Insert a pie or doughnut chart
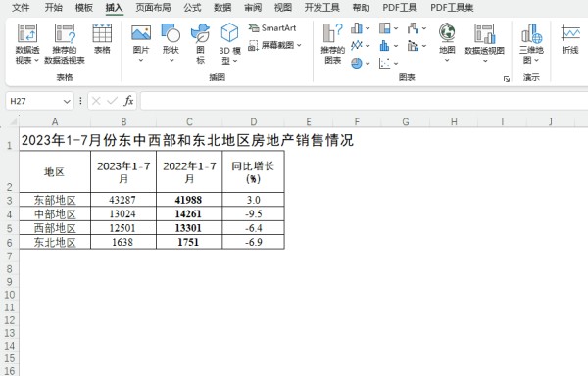 [357, 63]
